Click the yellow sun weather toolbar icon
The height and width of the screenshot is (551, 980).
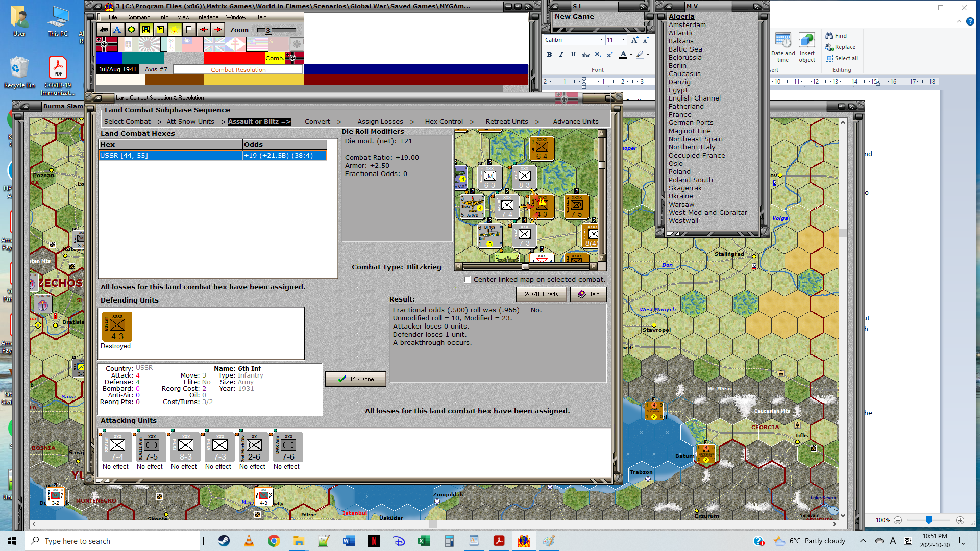coord(175,30)
